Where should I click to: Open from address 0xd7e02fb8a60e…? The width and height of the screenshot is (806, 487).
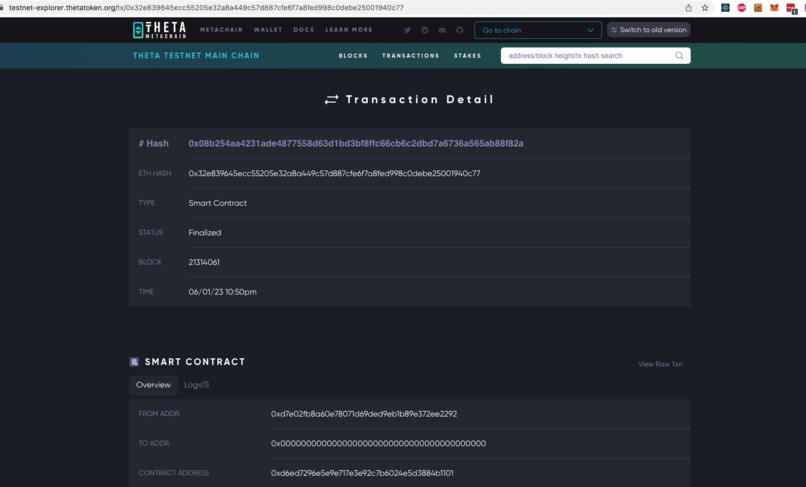pos(364,414)
